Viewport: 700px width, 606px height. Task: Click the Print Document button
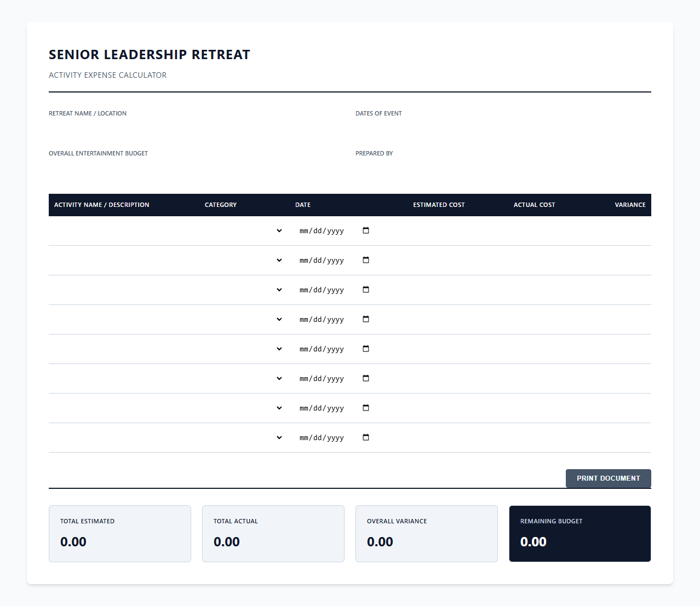[x=608, y=478]
